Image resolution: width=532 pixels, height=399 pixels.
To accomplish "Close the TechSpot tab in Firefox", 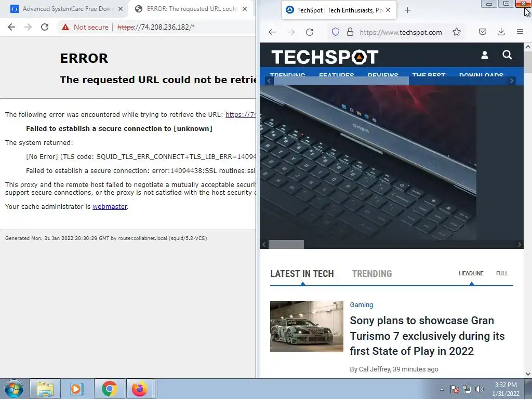I will 388,10.
